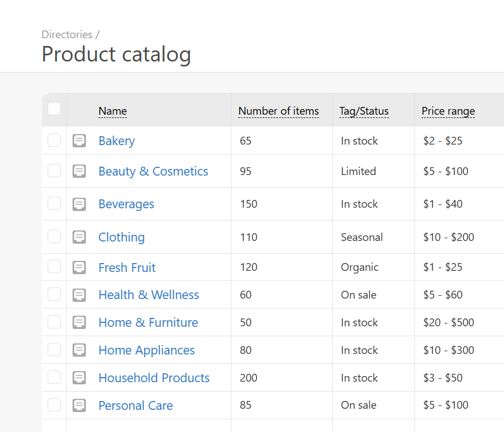Sort by the Price range column
The width and height of the screenshot is (504, 432).
[448, 111]
